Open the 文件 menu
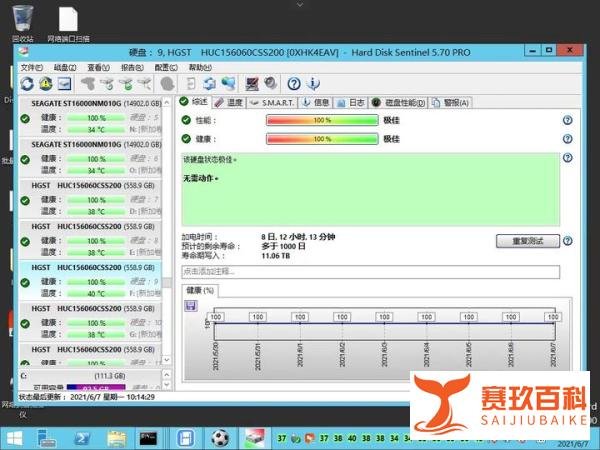Screen dimensions: 600x450 click(x=32, y=68)
